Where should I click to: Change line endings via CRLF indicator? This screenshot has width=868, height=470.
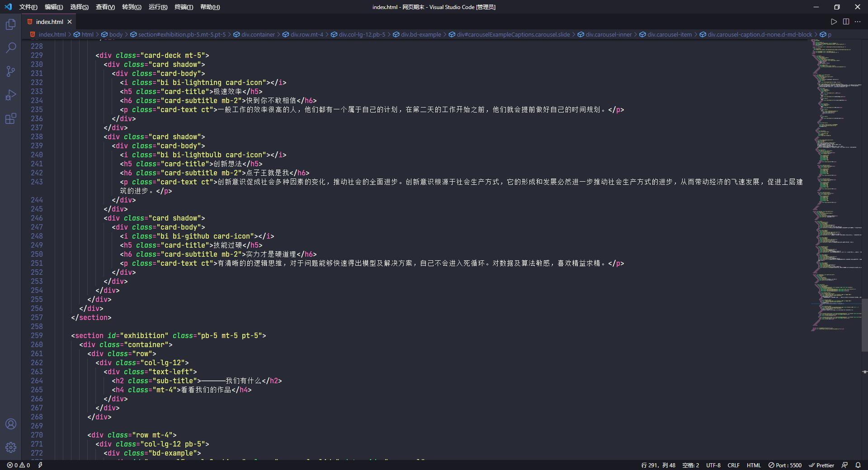pos(734,465)
